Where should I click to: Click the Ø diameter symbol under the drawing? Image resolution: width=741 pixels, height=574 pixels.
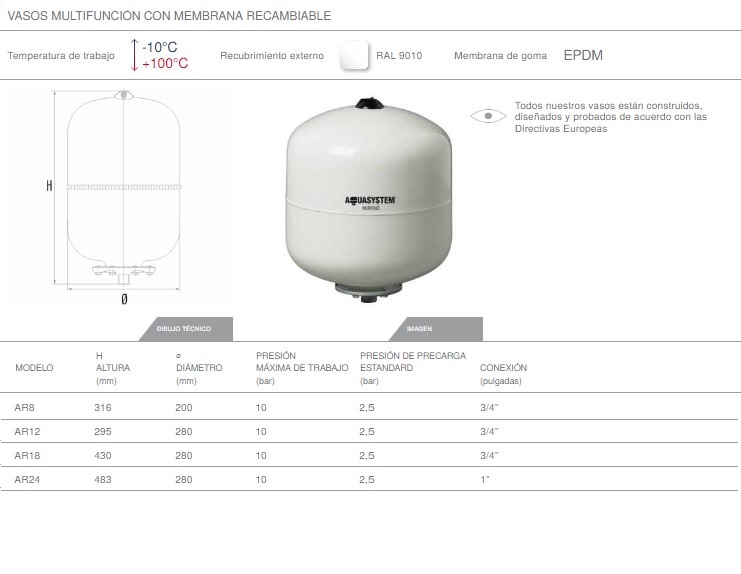coord(124,298)
